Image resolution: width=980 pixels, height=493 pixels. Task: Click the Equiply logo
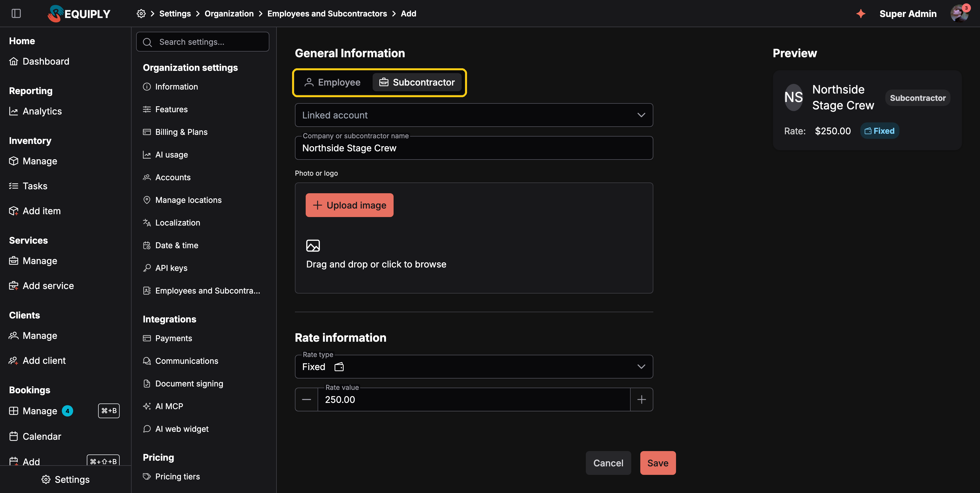pyautogui.click(x=79, y=14)
